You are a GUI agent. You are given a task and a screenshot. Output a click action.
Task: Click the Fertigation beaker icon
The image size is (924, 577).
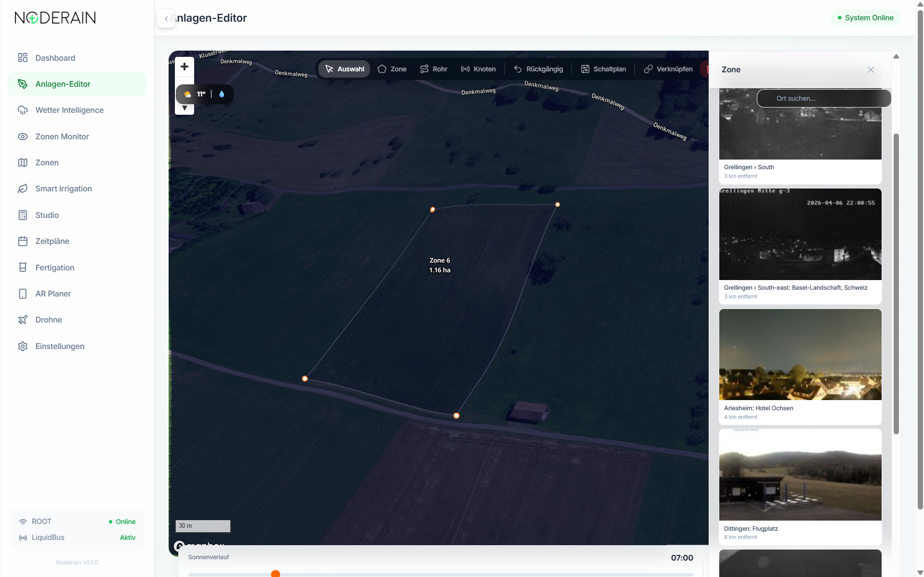(23, 268)
